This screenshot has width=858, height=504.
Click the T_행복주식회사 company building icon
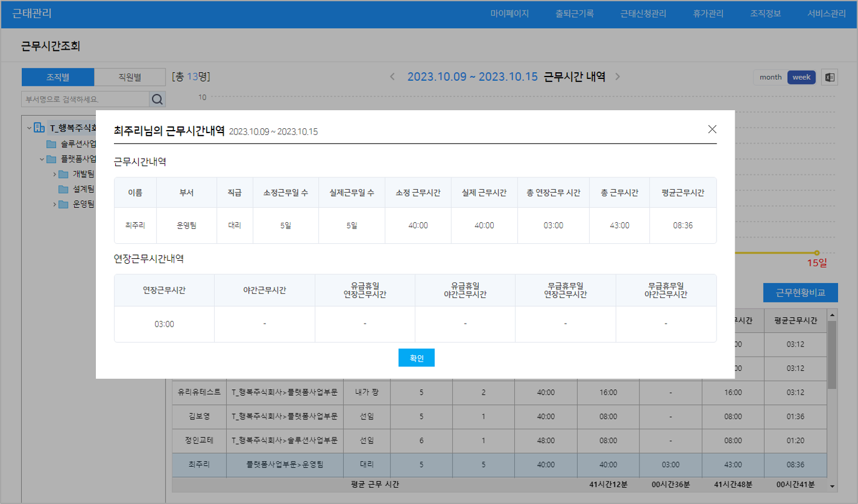pyautogui.click(x=39, y=128)
